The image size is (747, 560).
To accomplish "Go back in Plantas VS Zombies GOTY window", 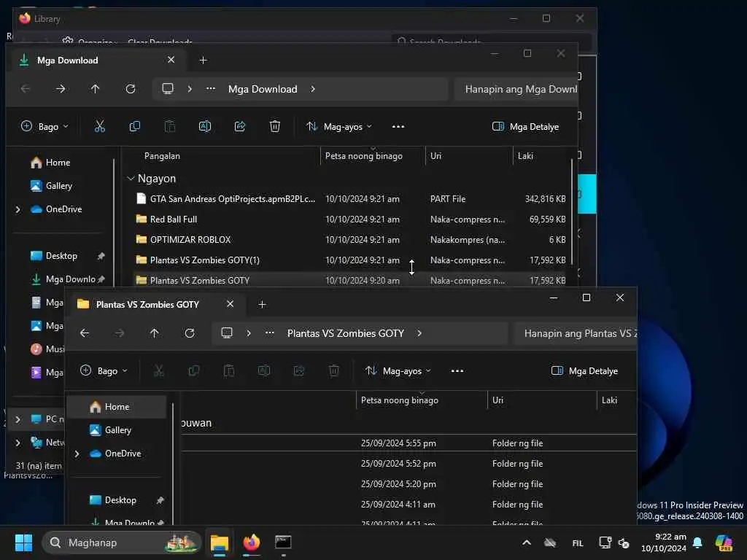I will pos(85,333).
